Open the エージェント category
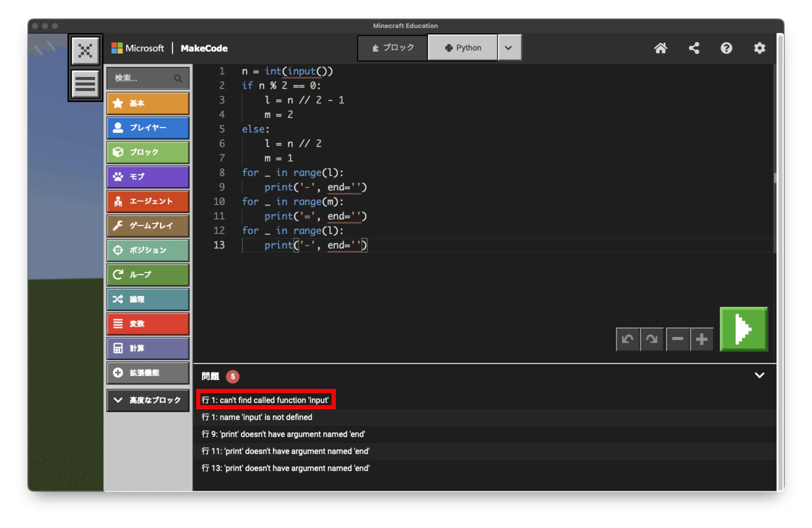Screen dimensions: 812x528 pos(148,201)
